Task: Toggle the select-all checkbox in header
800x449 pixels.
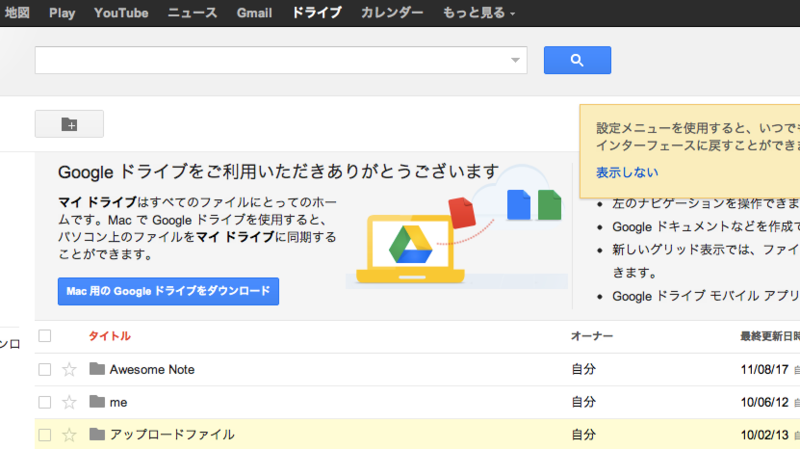Action: tap(45, 336)
